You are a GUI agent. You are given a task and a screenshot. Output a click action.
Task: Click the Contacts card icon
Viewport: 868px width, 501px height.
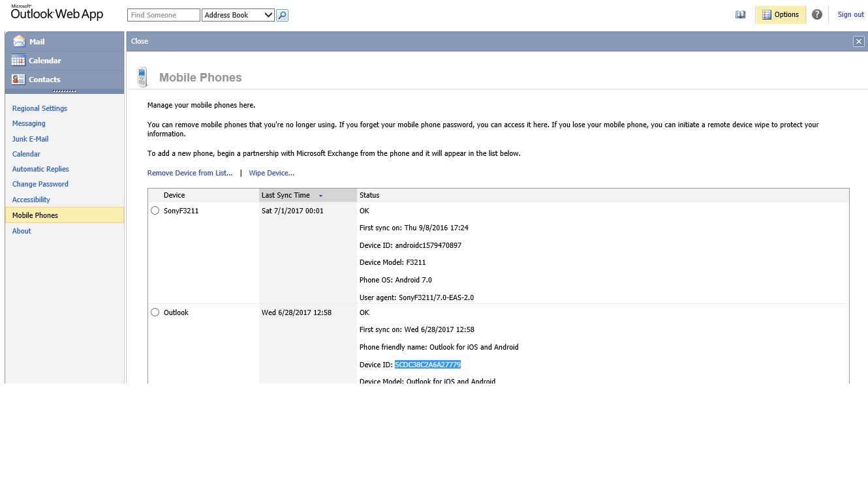pyautogui.click(x=18, y=80)
